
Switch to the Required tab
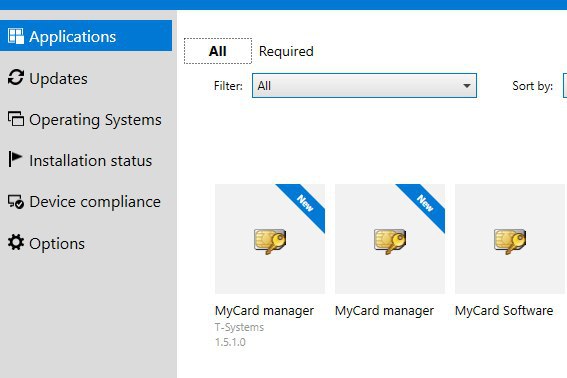[x=286, y=51]
